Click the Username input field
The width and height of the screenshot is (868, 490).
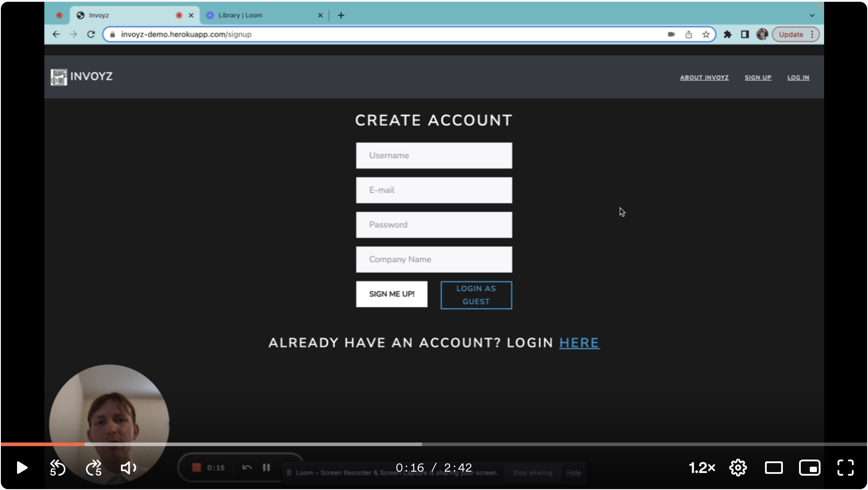pos(433,155)
